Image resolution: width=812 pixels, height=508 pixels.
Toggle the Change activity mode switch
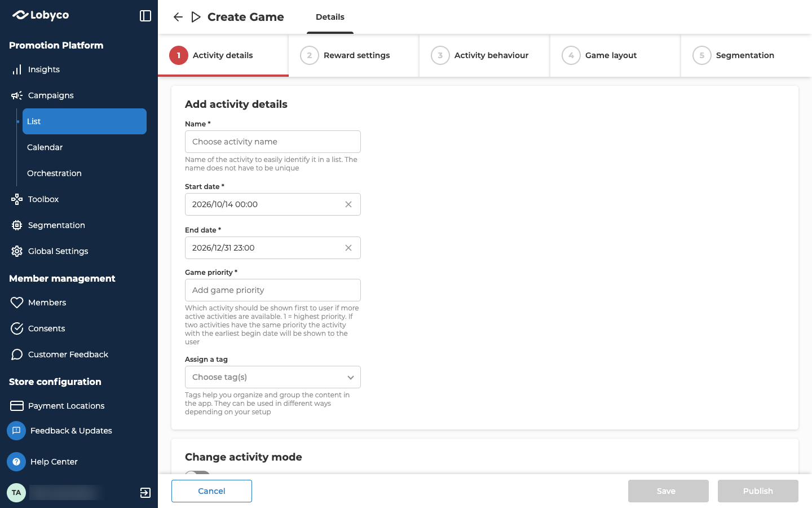tap(197, 473)
